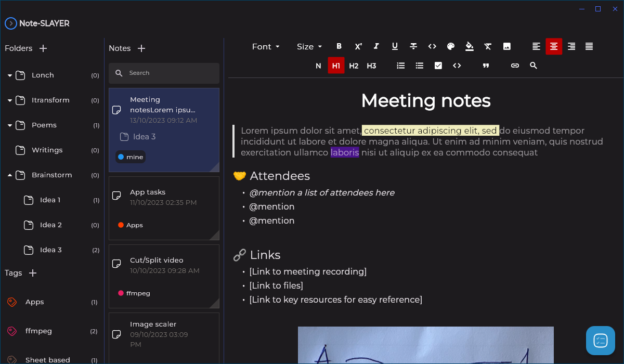
Task: Click the 'Attendees' heading
Action: click(x=280, y=176)
